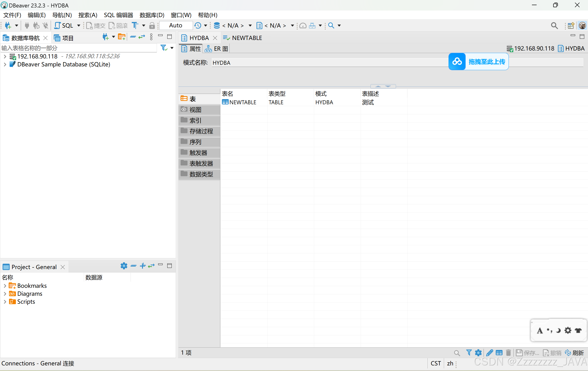Click the settings gear icon in bottom toolbar
Image resolution: width=588 pixels, height=371 pixels.
tap(478, 353)
